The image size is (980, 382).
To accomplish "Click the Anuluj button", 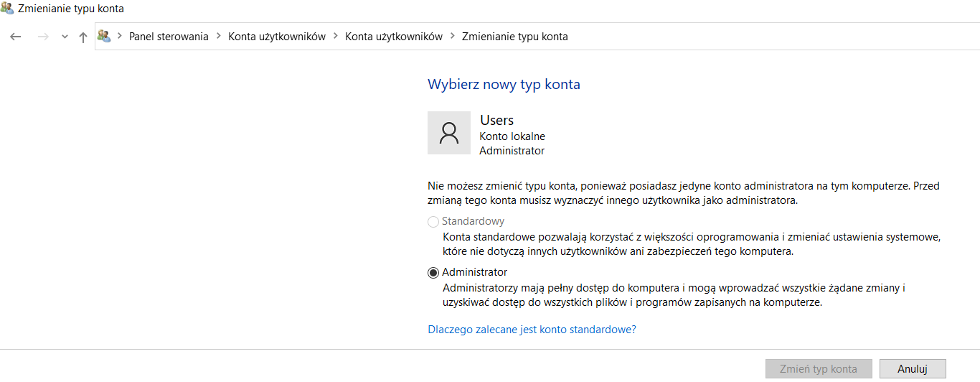I will coord(913,369).
